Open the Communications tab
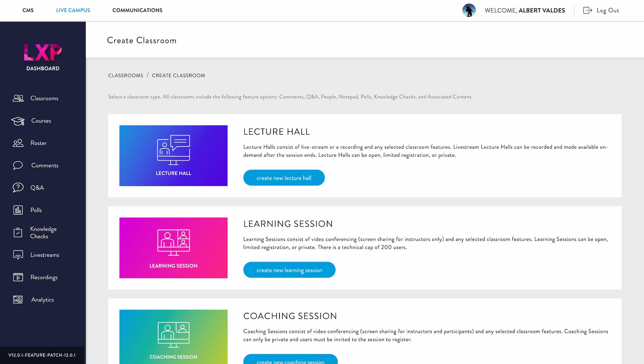 (137, 10)
